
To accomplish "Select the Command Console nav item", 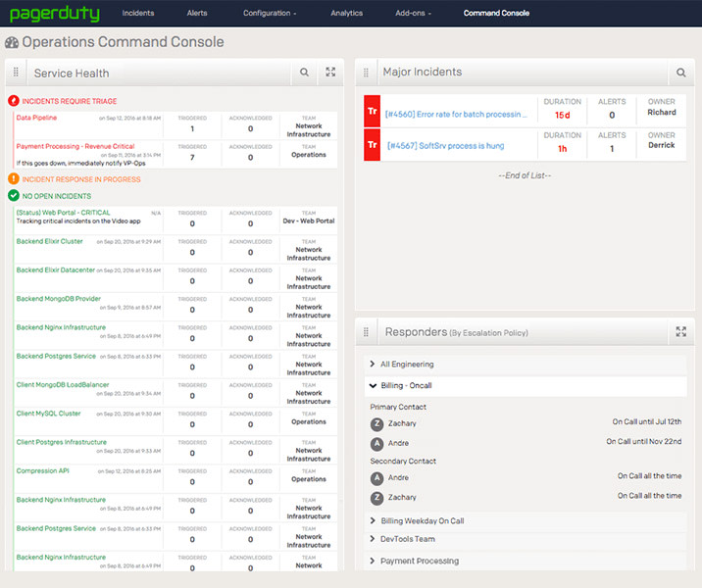I will (496, 13).
